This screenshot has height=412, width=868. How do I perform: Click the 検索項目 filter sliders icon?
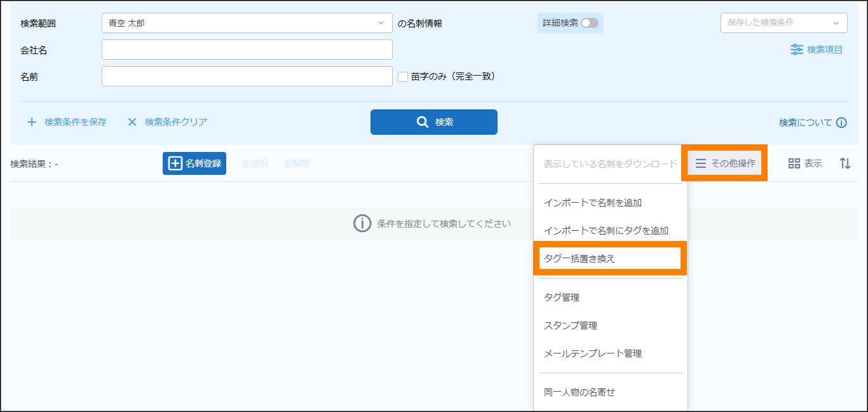point(796,50)
